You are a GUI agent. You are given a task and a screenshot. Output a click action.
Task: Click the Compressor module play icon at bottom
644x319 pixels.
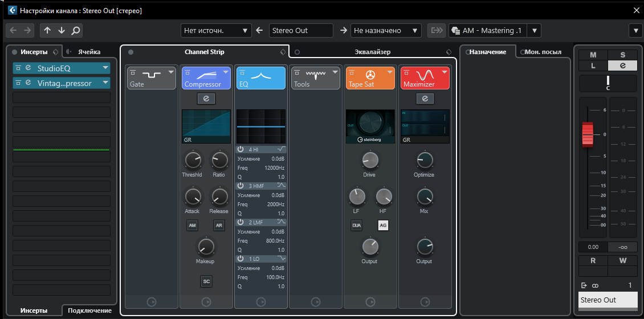click(x=206, y=302)
